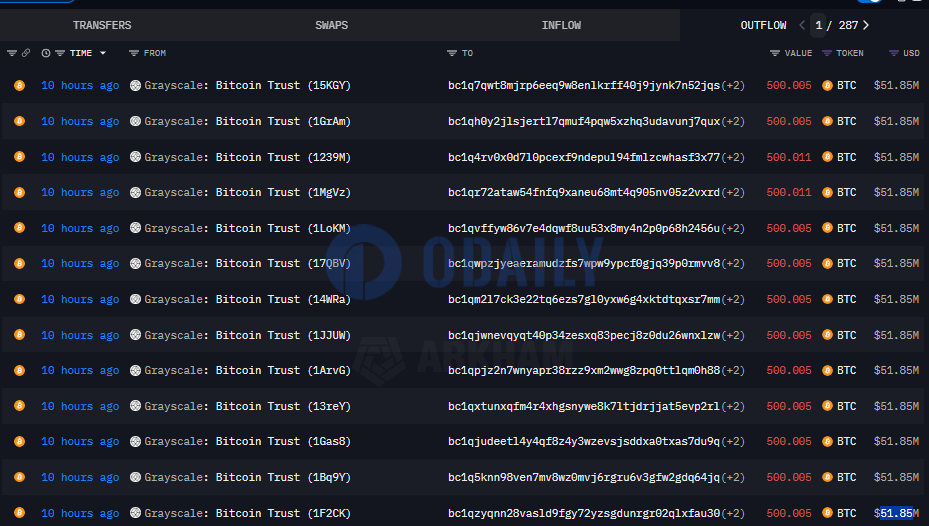The image size is (929, 526).
Task: Click Bitcoin chain icon in 1MgVz row
Action: (20, 193)
